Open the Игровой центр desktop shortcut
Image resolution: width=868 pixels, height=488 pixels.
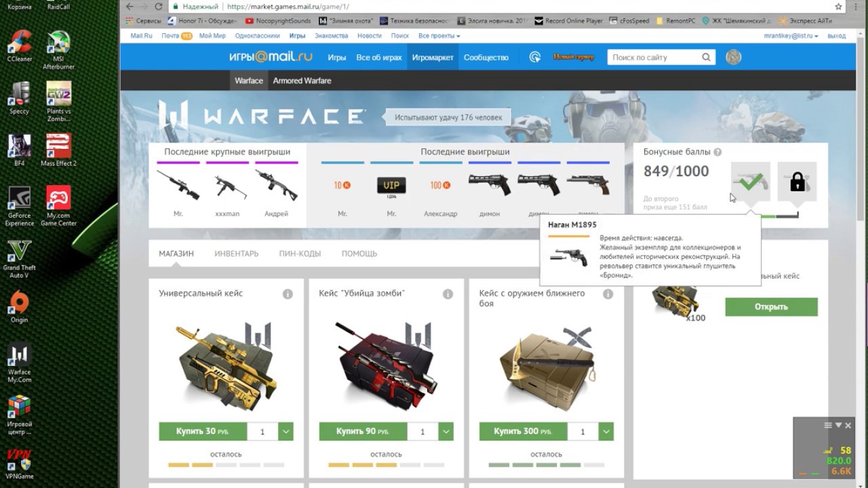pyautogui.click(x=20, y=415)
